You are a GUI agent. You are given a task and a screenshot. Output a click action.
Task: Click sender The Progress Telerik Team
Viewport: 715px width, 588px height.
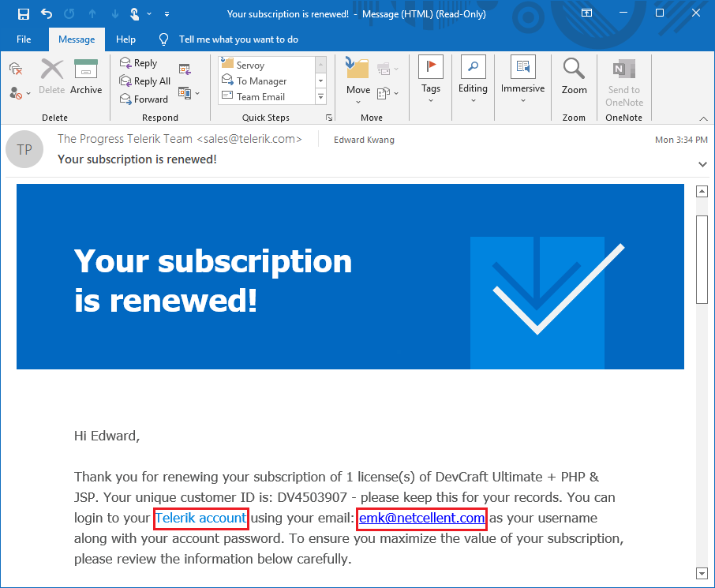coord(180,139)
